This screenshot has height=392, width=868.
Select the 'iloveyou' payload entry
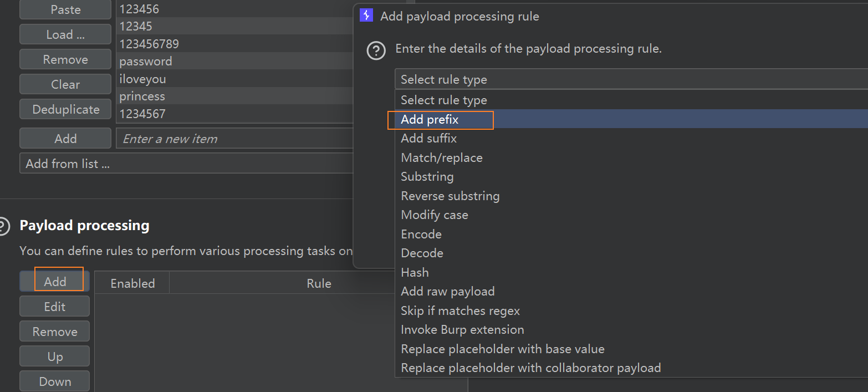[x=143, y=79]
